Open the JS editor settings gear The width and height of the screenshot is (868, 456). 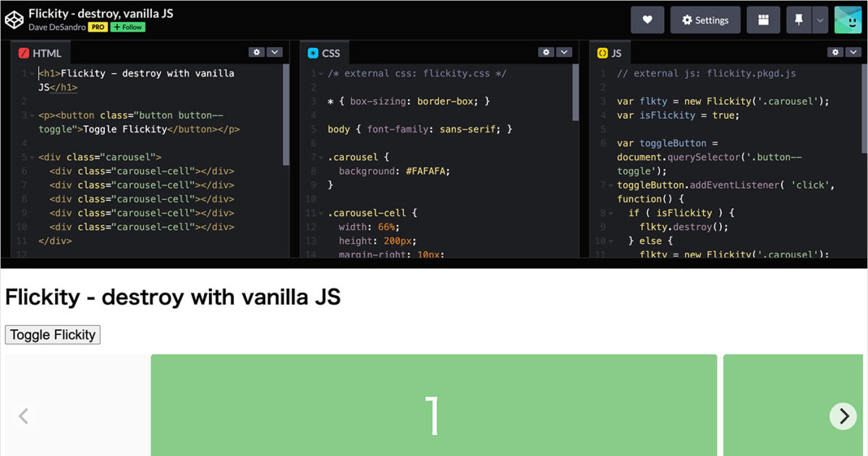(x=835, y=52)
